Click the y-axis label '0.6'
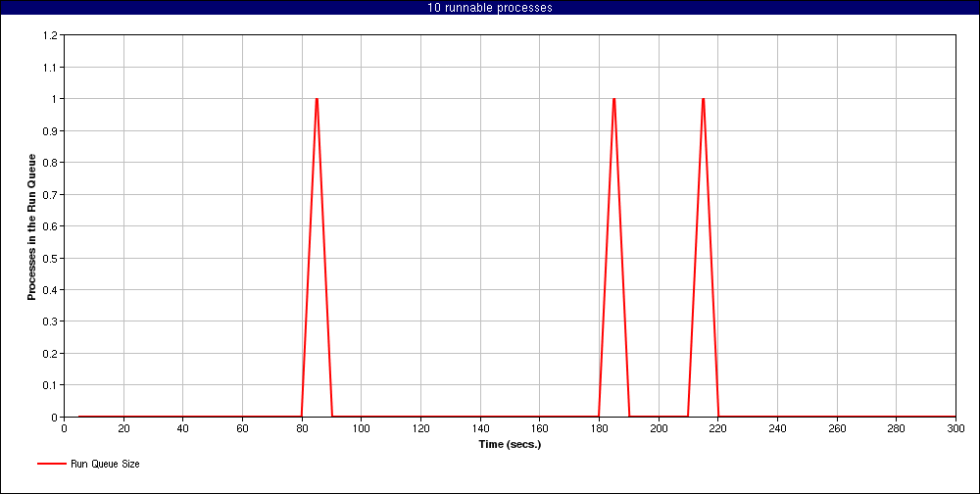980x494 pixels. click(51, 225)
